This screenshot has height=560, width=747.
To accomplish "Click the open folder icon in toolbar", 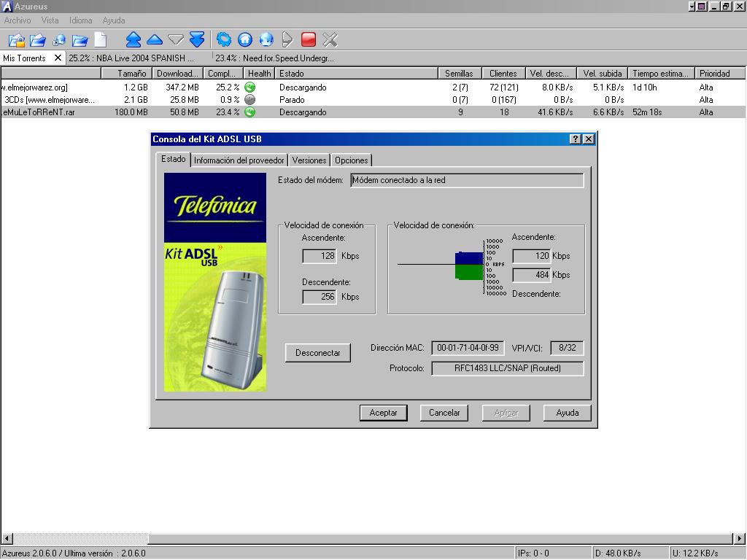I will tap(80, 39).
